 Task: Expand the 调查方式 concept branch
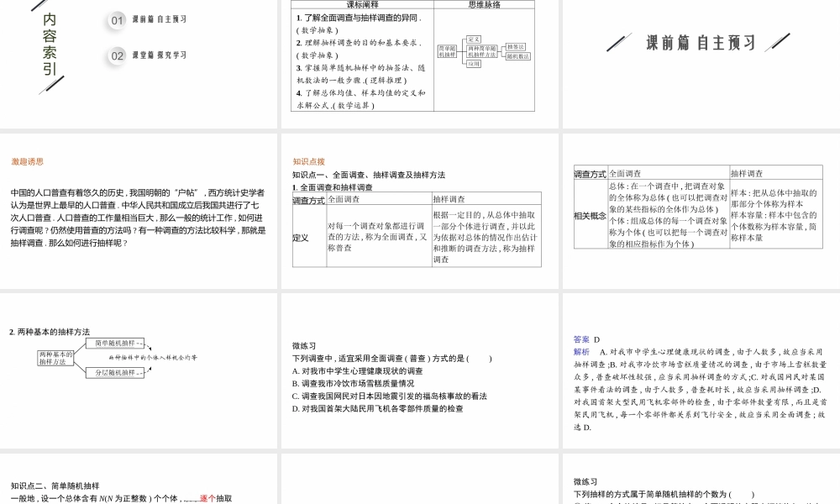[590, 173]
